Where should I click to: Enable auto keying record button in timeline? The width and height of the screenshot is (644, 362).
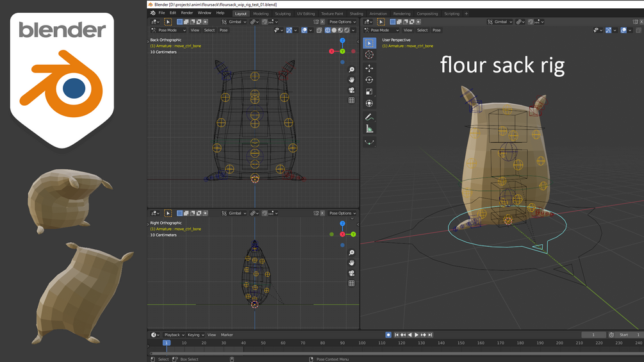click(388, 335)
